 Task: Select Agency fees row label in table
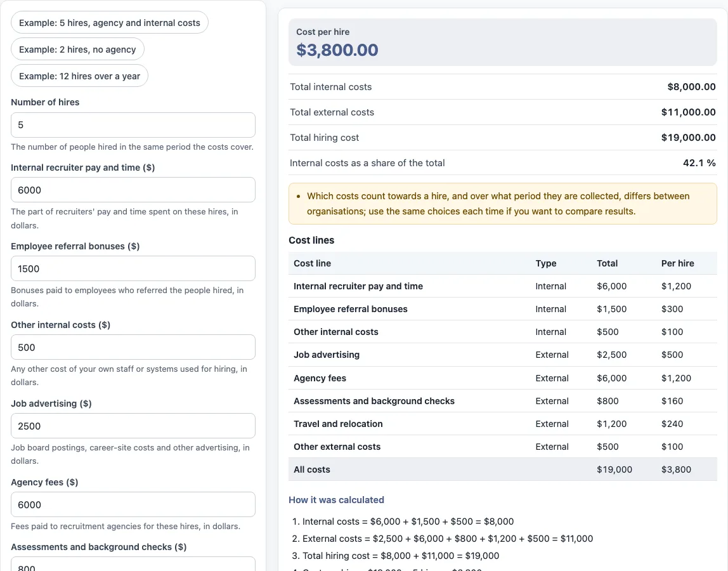[320, 378]
